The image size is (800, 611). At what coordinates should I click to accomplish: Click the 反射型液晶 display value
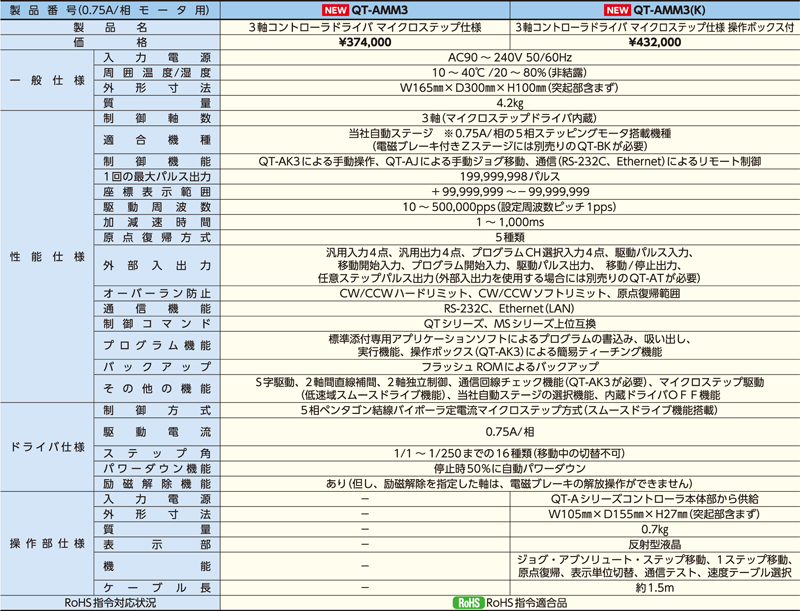click(656, 544)
